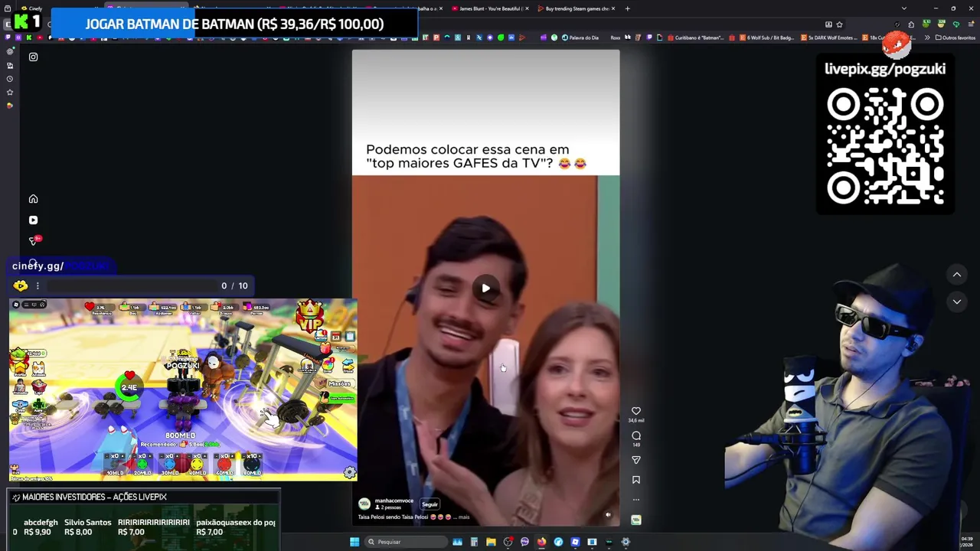Viewport: 980px width, 551px height.
Task: Open File Explorer from the taskbar
Action: (491, 542)
